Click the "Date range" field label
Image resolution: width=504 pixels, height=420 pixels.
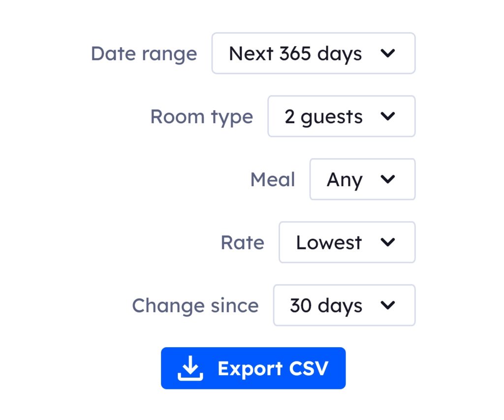tap(144, 54)
